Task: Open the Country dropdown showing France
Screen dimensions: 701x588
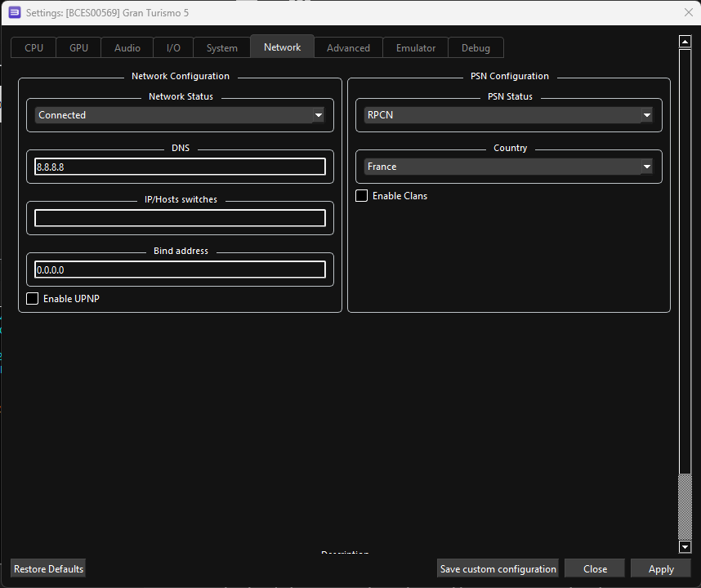Action: click(x=508, y=167)
